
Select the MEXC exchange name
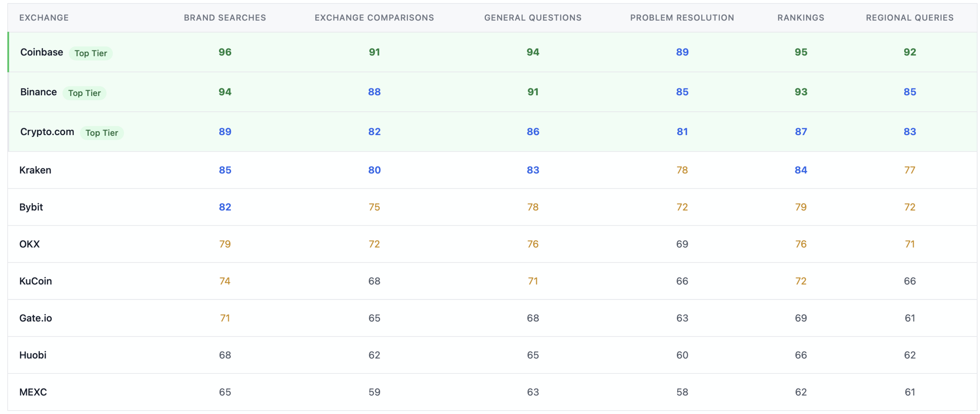point(33,393)
